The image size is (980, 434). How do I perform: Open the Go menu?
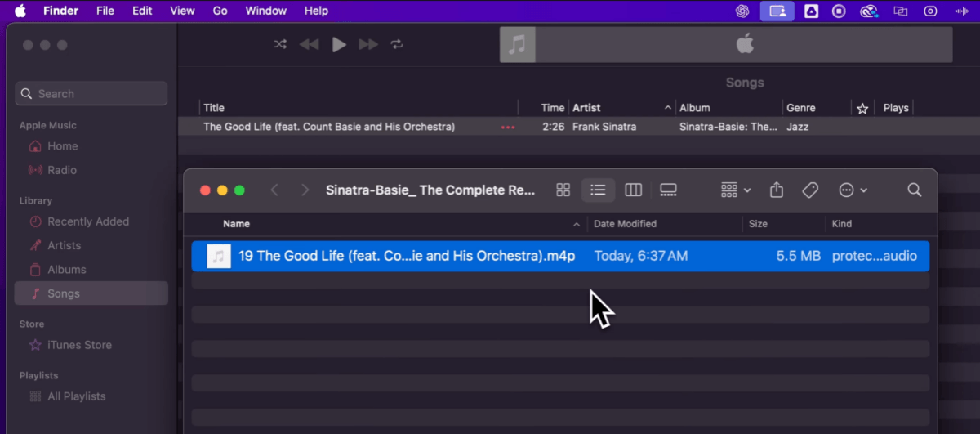pos(220,11)
